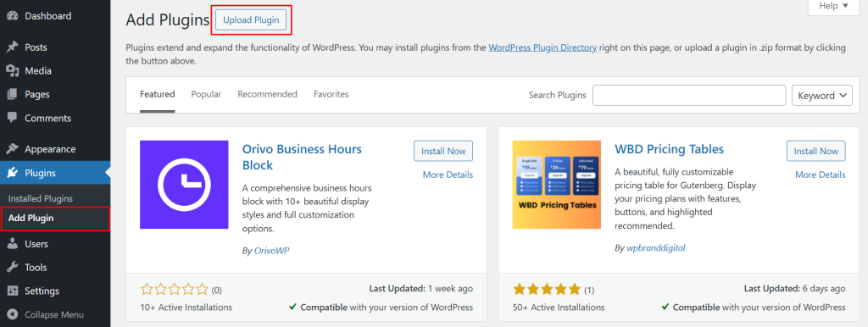Switch to the Featured tab
The image size is (868, 327).
click(x=157, y=94)
